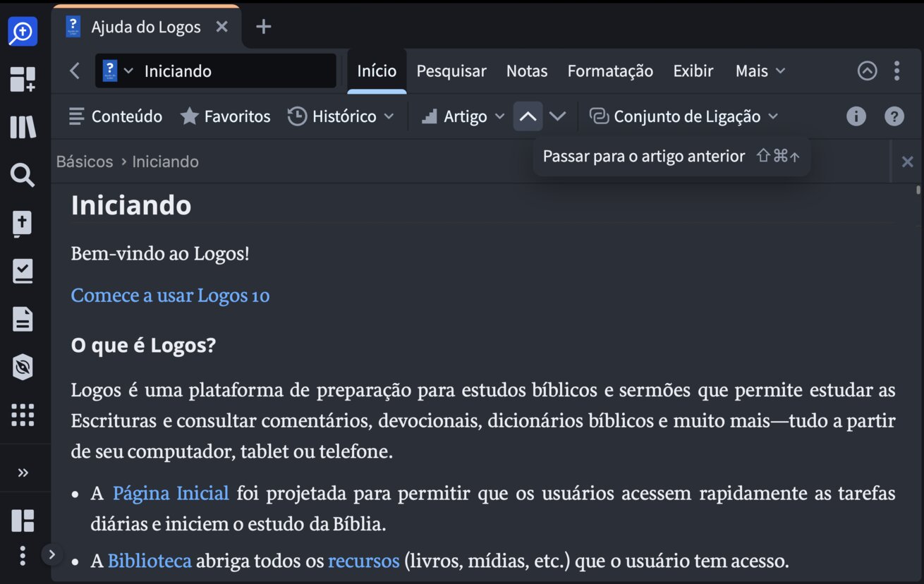Go to next article with down chevron
This screenshot has height=584, width=924.
coord(558,116)
